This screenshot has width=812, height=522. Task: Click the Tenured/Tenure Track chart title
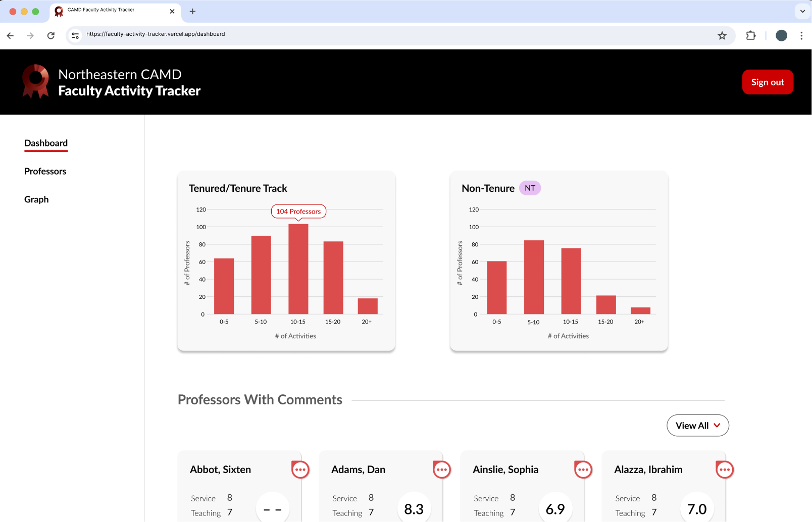click(238, 188)
